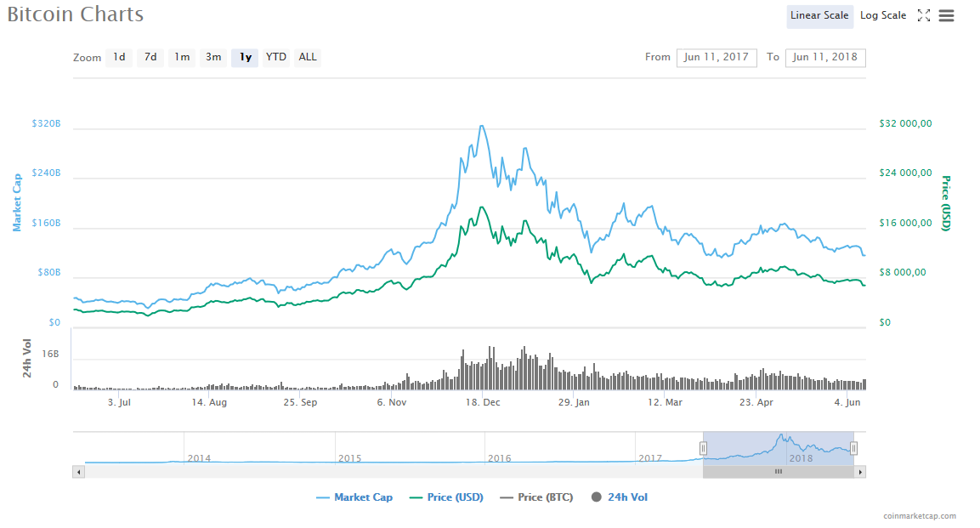
Task: Click the navigator right range handle
Action: click(x=853, y=448)
